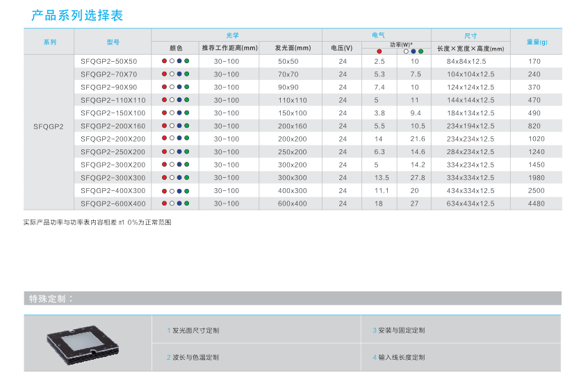Screen dimensions: 588x391
Task: Click the blue dot in SFQGP2-70X70 row
Action: 179,74
